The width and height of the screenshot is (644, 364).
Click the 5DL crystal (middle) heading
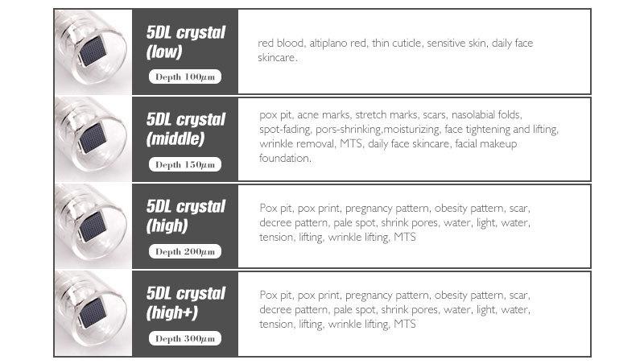tap(186, 129)
